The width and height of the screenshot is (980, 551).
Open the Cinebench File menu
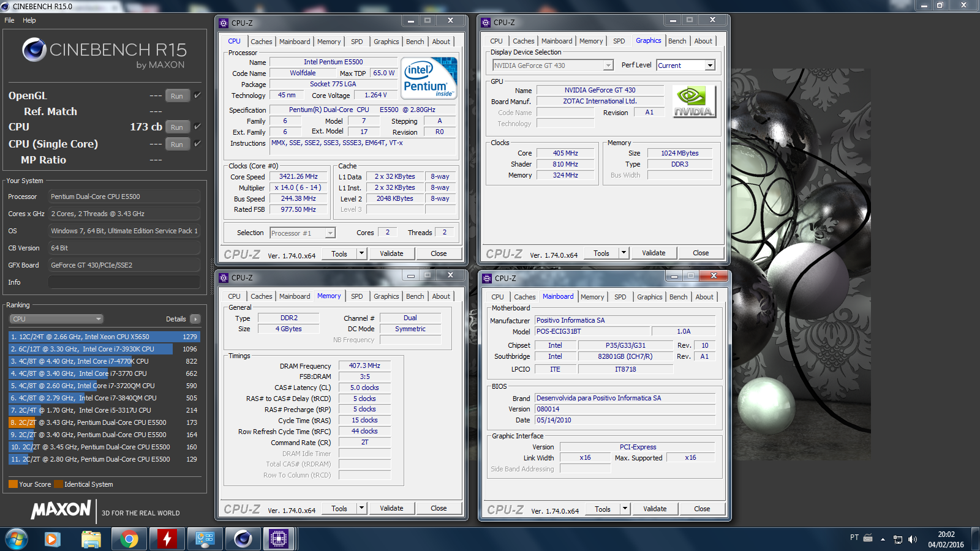pos(9,20)
